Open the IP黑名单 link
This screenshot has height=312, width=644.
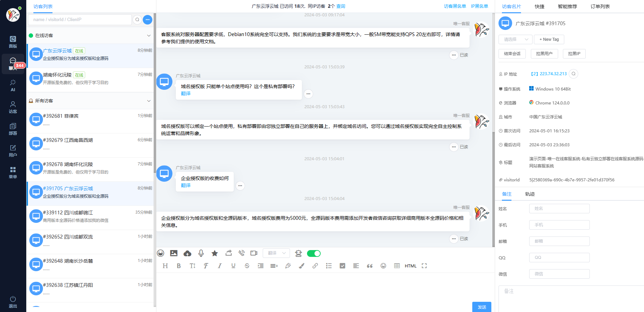479,6
